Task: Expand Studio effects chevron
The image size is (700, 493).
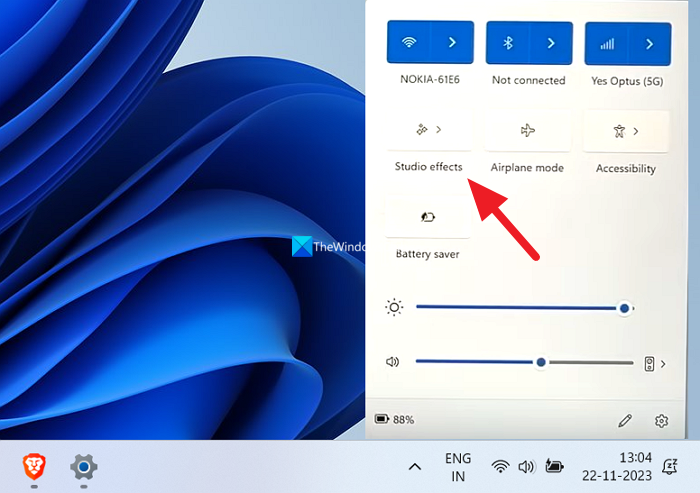Action: point(439,130)
